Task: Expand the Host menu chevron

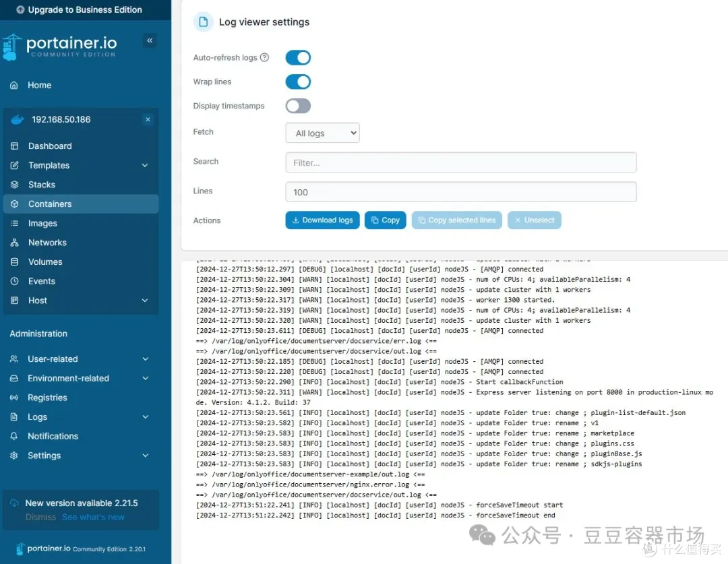Action: (x=145, y=301)
